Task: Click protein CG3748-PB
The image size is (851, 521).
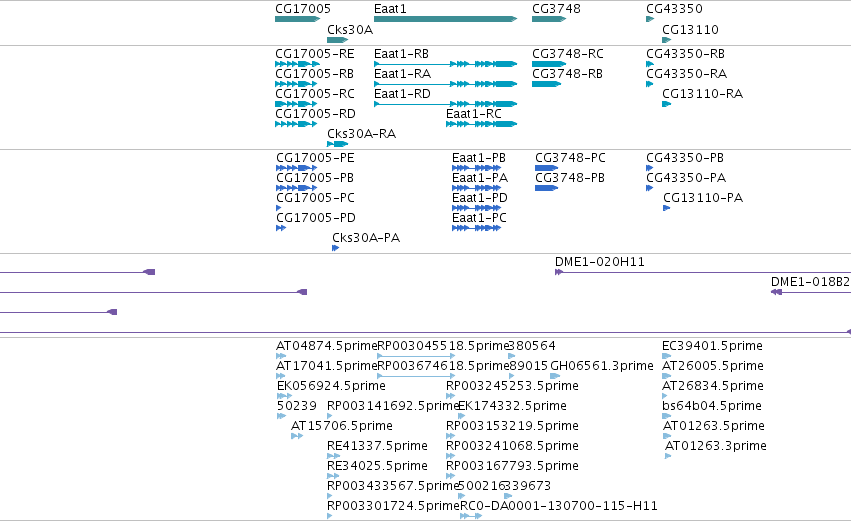Action: coord(570,178)
